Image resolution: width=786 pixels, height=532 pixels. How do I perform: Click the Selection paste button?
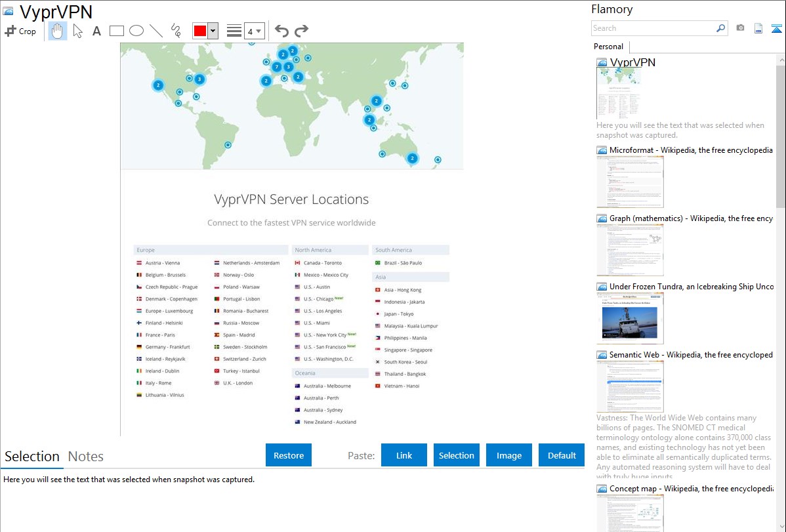pyautogui.click(x=456, y=455)
